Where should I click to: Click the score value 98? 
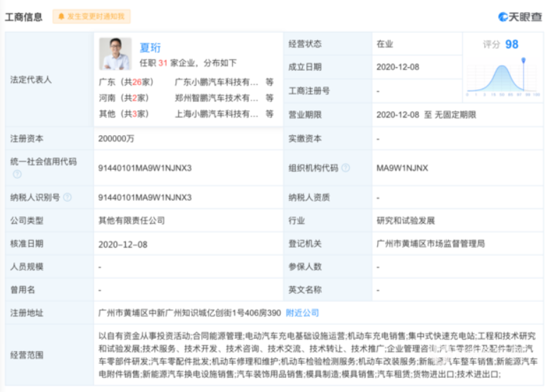coord(512,45)
